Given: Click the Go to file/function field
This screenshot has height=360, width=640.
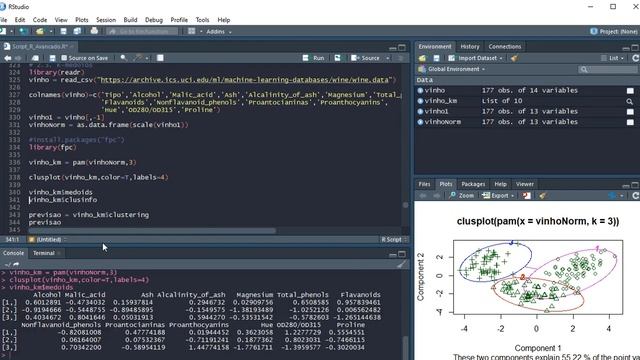Looking at the screenshot, I should (x=142, y=31).
